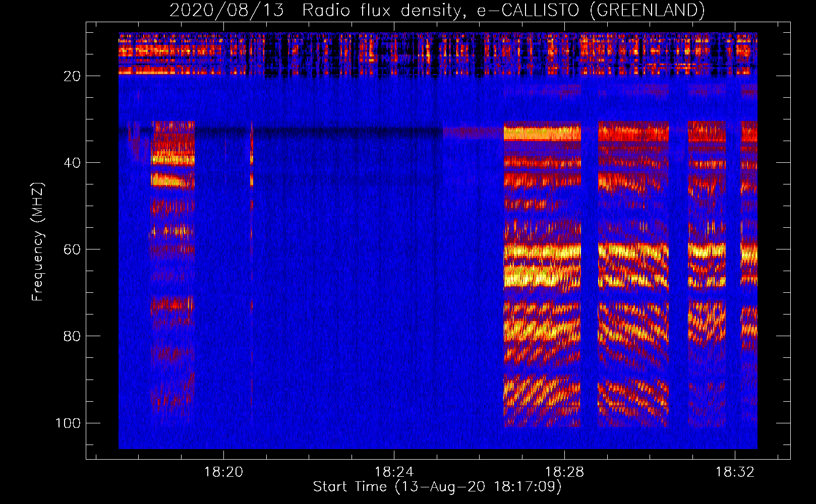Click the 20 frequency tick label
The image size is (816, 504).
click(x=72, y=76)
